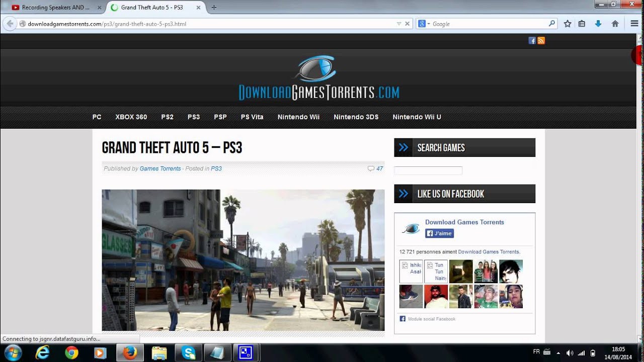Open Windows Media Player from the taskbar

100,353
